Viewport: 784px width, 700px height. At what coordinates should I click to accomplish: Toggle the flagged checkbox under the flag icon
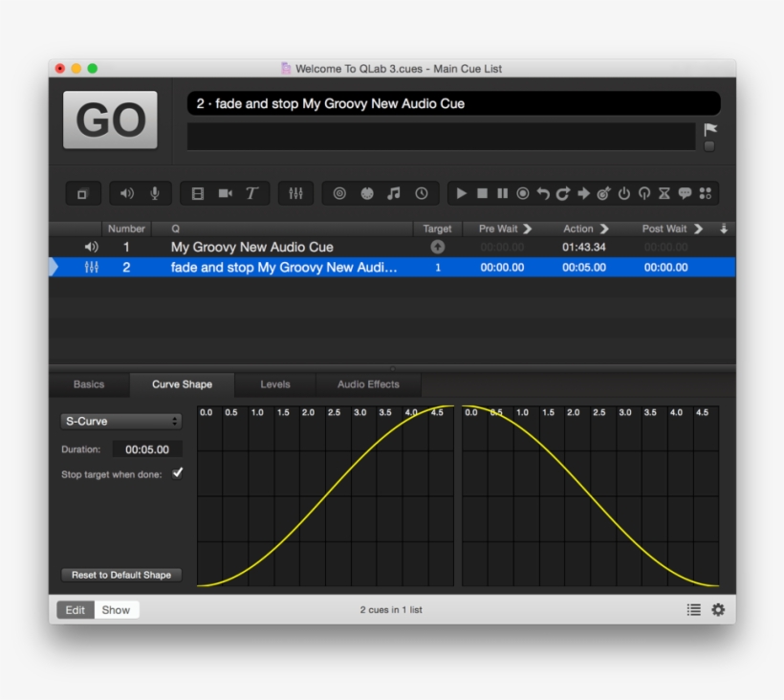coord(709,146)
